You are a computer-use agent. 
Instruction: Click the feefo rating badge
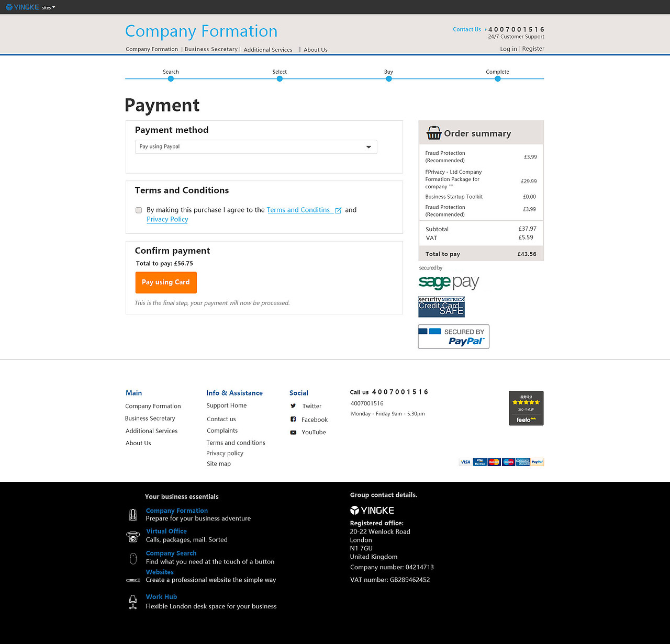coord(526,408)
